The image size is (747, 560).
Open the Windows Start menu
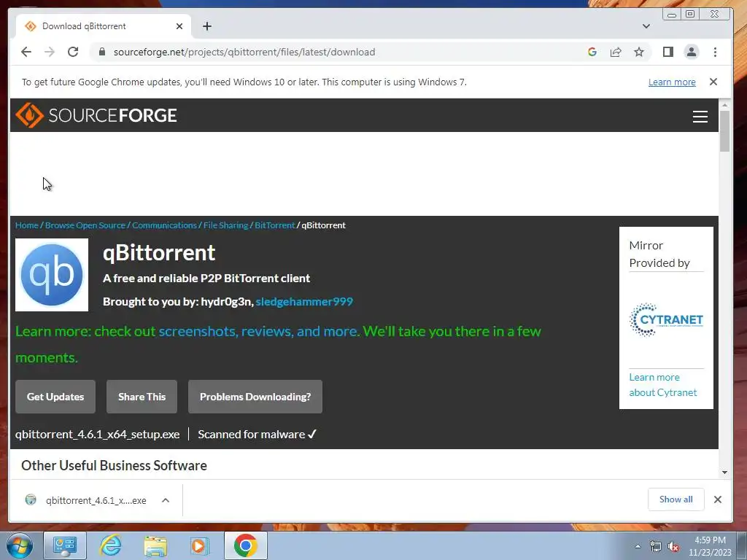pos(20,545)
